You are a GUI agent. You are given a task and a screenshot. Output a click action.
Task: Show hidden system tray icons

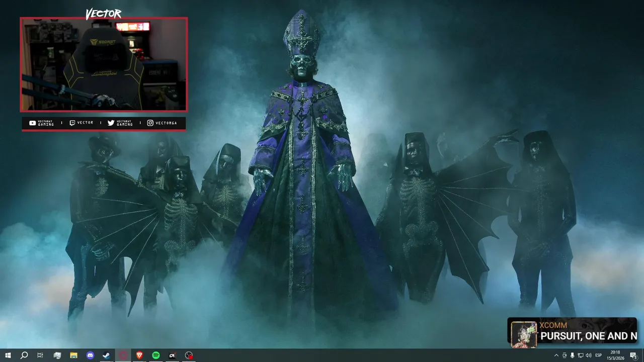pyautogui.click(x=556, y=355)
